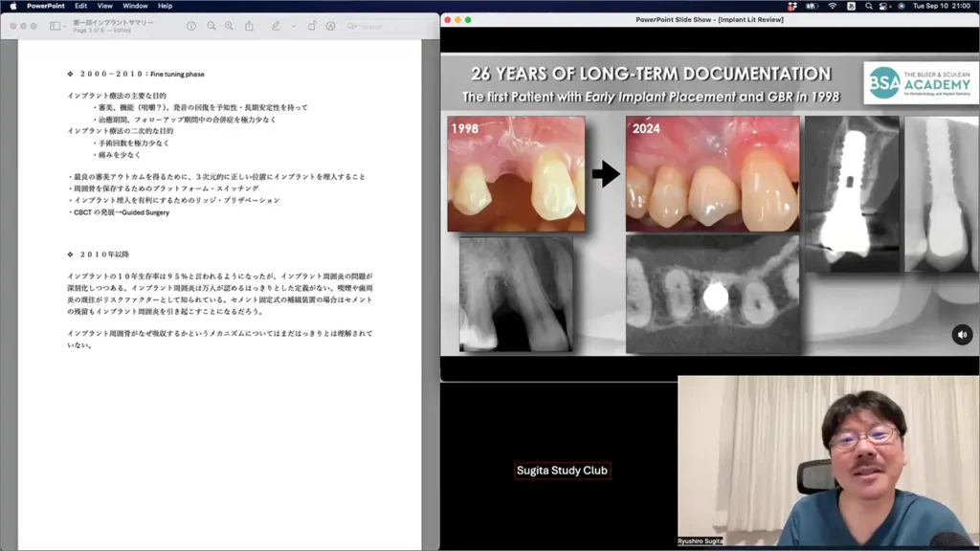Open the Window menu in the menu bar
Image resolution: width=980 pixels, height=551 pixels.
point(135,6)
